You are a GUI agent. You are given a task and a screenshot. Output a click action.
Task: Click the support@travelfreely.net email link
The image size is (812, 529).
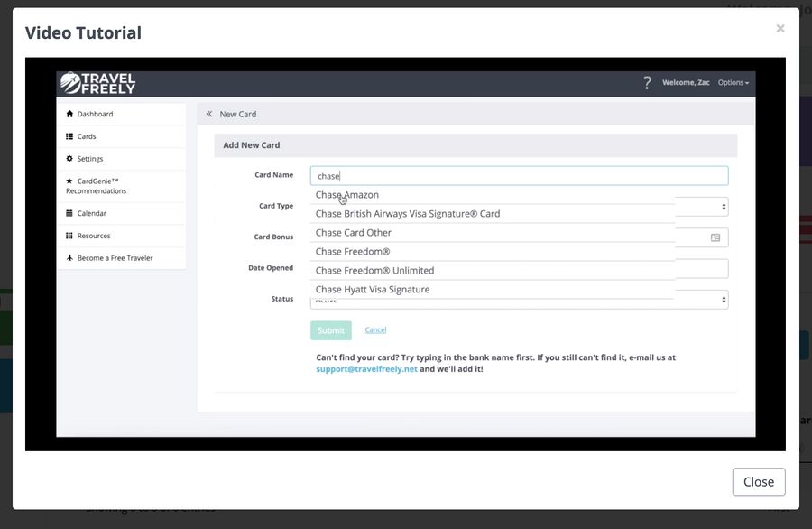pyautogui.click(x=366, y=369)
